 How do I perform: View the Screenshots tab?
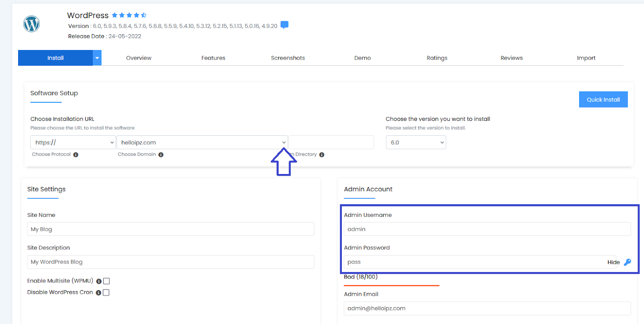[x=288, y=58]
